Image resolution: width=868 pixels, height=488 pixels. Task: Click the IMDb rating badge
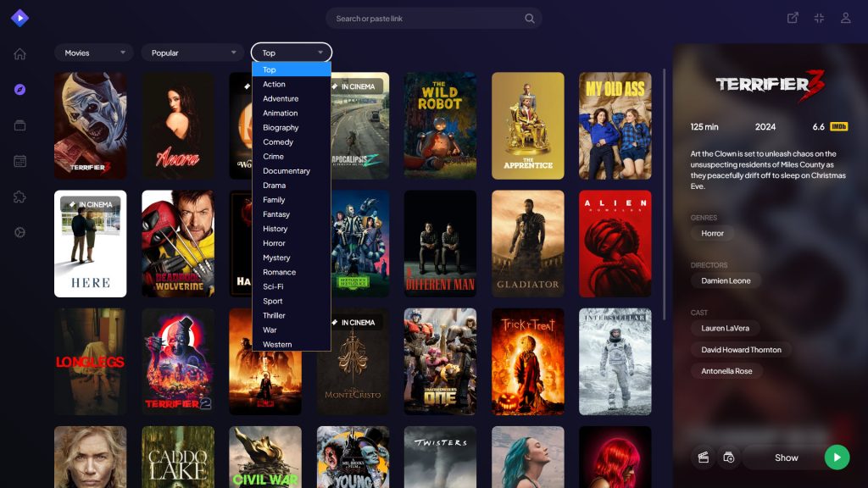(839, 127)
